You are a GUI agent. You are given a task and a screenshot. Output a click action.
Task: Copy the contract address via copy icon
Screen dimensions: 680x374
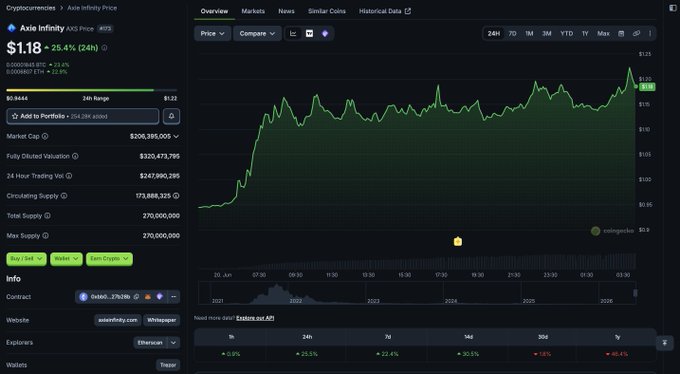coord(136,297)
